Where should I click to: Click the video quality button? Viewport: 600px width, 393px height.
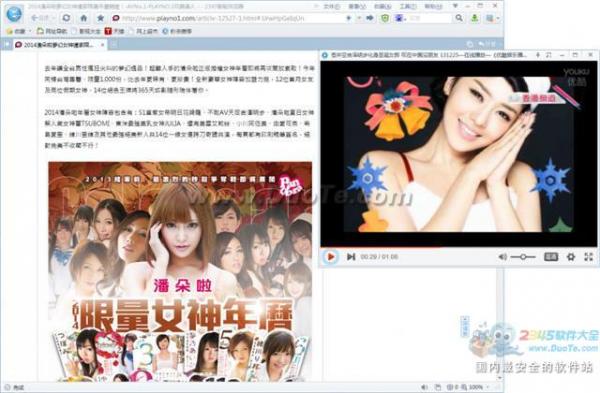551,257
